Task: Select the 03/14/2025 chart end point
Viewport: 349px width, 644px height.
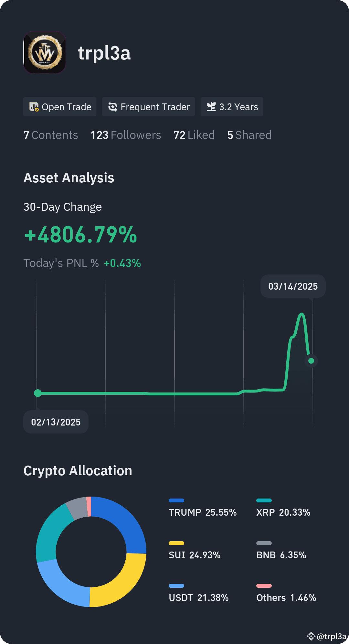Action: (311, 361)
